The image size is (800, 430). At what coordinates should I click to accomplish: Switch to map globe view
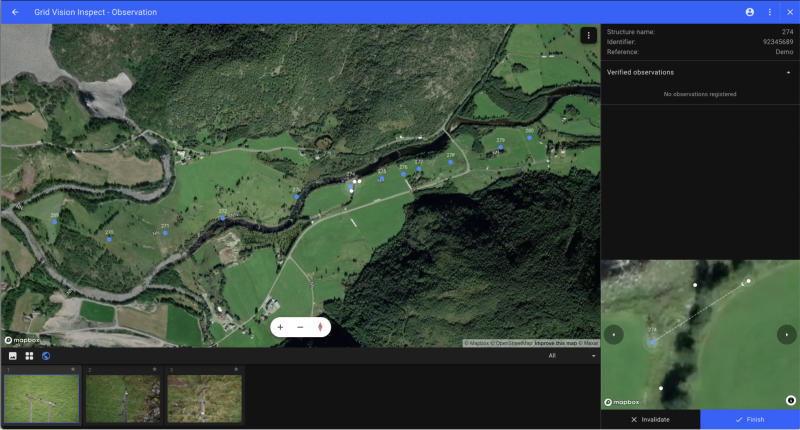(x=46, y=356)
